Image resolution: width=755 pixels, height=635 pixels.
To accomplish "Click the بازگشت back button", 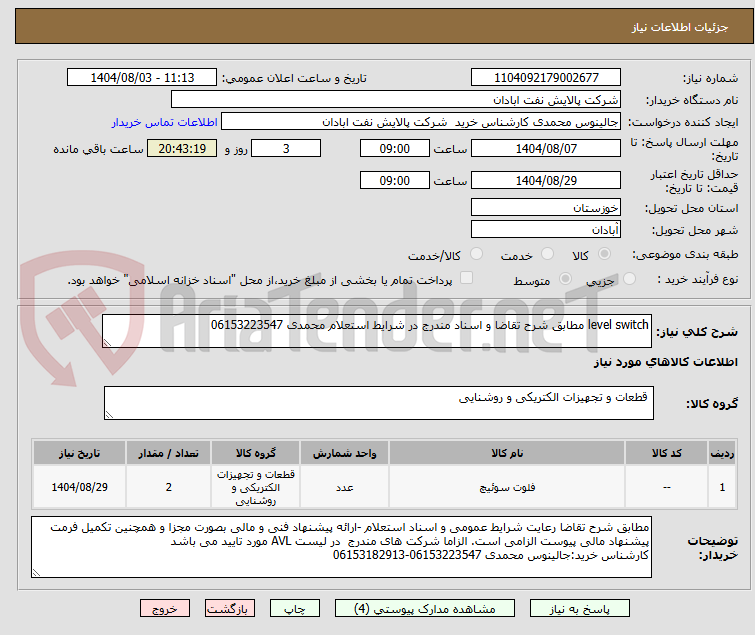I will click(x=229, y=609).
